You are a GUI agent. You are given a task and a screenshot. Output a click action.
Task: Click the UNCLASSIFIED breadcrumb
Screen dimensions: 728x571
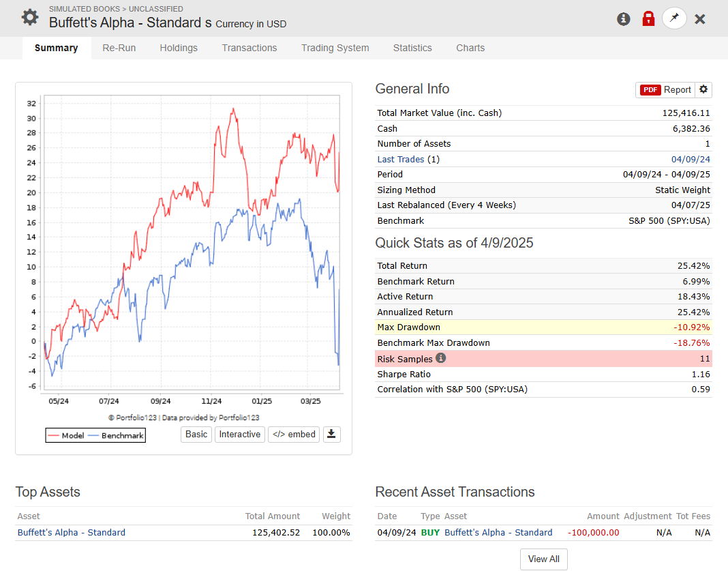pyautogui.click(x=155, y=9)
